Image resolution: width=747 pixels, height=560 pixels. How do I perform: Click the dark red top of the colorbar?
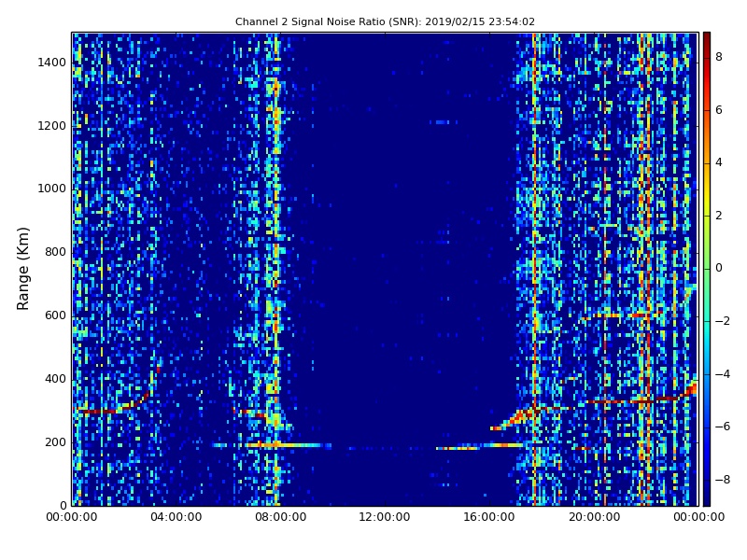707,36
